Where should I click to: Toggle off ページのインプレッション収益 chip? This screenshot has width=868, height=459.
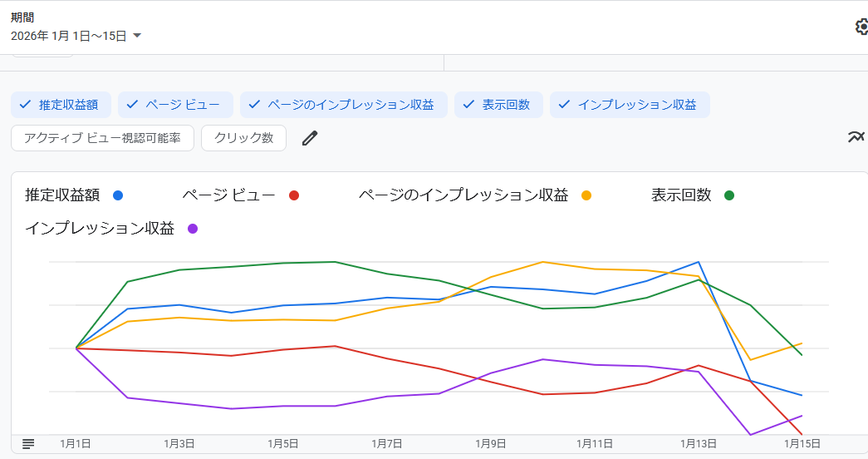click(344, 105)
